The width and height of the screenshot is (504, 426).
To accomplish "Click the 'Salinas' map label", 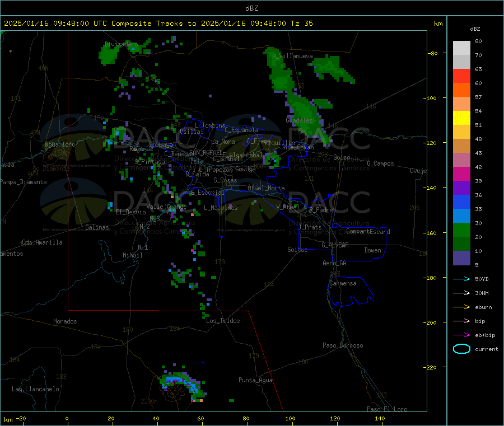I will 97,227.
